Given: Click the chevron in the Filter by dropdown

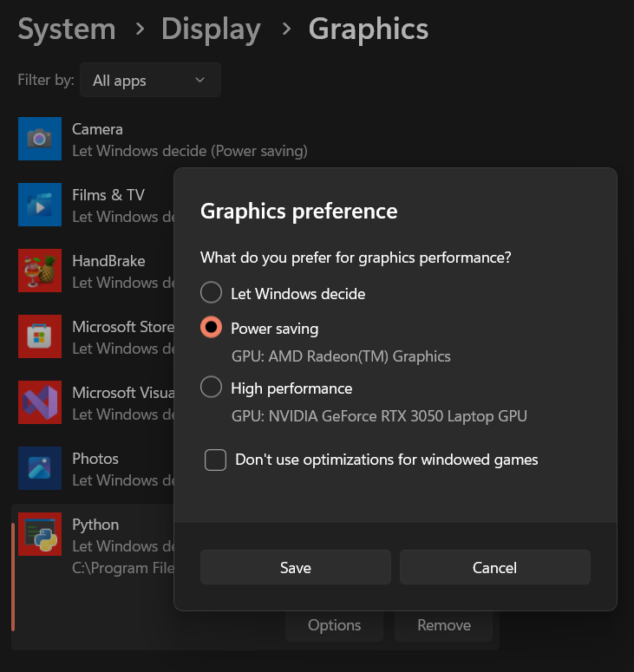Looking at the screenshot, I should (200, 81).
